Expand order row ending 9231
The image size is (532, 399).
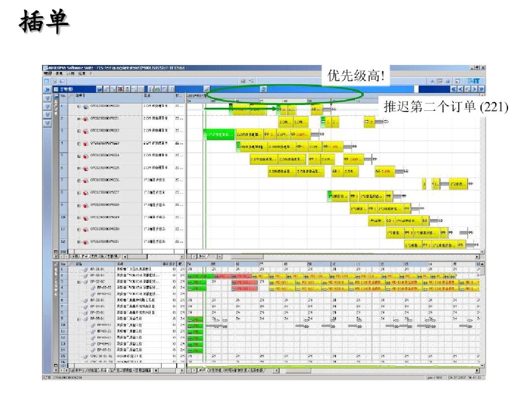[x=79, y=242]
